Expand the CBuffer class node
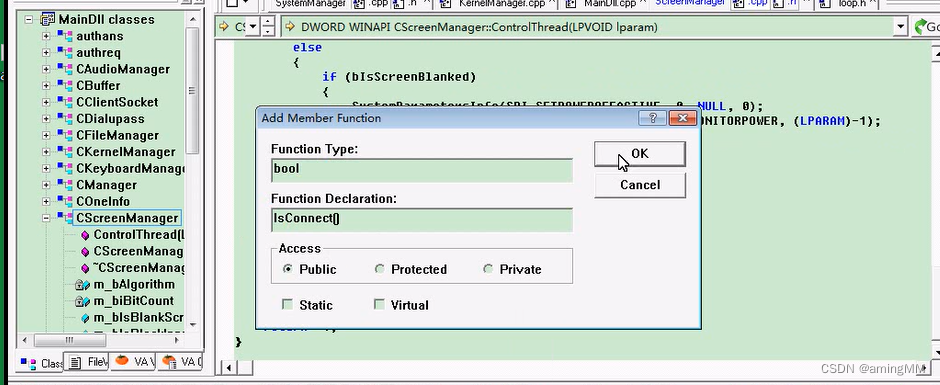The image size is (940, 385). pyautogui.click(x=46, y=86)
